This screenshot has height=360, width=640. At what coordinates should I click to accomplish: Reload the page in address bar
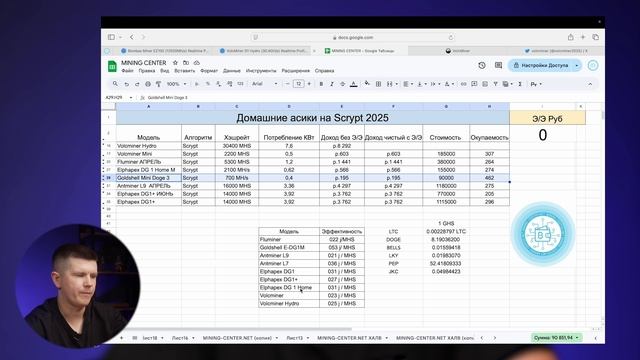(451, 38)
